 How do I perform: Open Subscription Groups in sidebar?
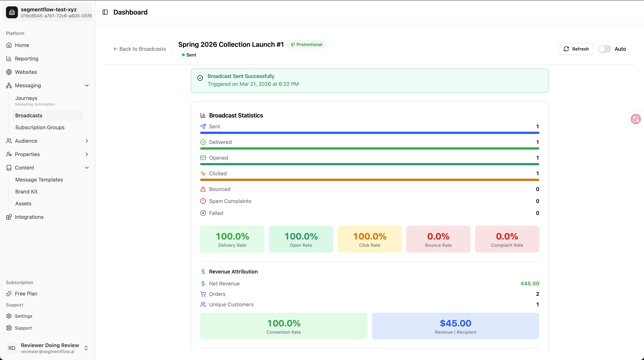click(x=40, y=127)
